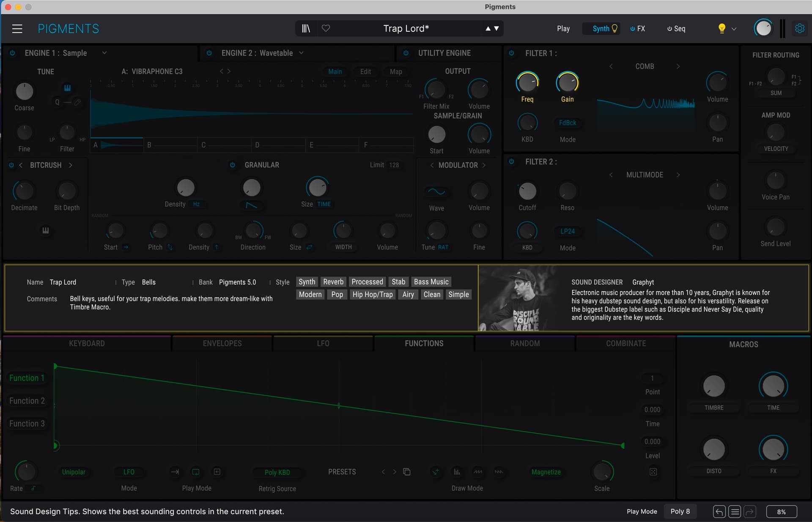Click the Unipolar button in Functions
812x522 pixels.
[x=74, y=472]
